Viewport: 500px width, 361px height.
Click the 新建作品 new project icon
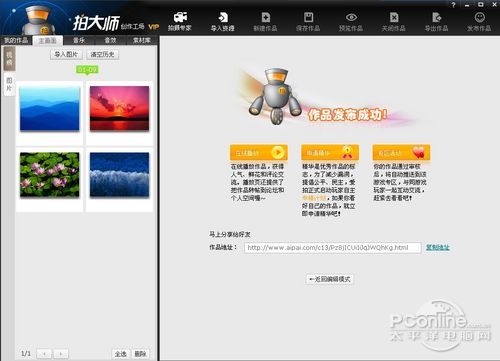(265, 17)
